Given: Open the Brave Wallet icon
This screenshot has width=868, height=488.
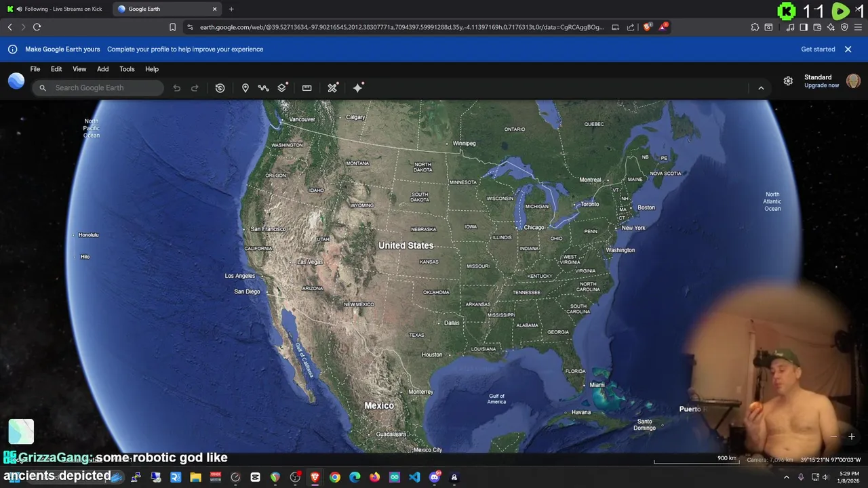Looking at the screenshot, I should click(817, 27).
